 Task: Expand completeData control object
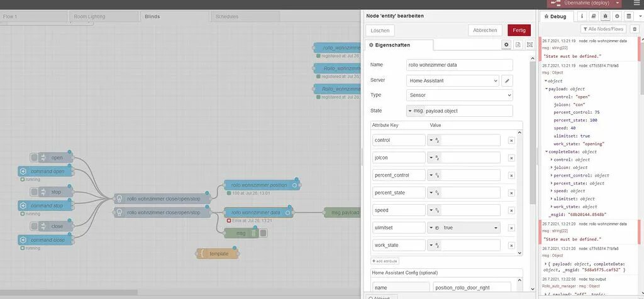click(551, 160)
